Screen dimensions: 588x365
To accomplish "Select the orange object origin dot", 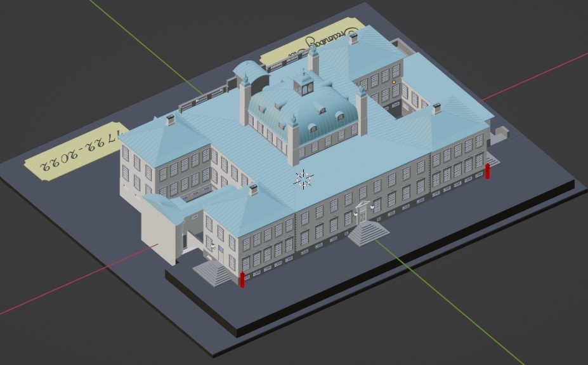I will [394, 82].
